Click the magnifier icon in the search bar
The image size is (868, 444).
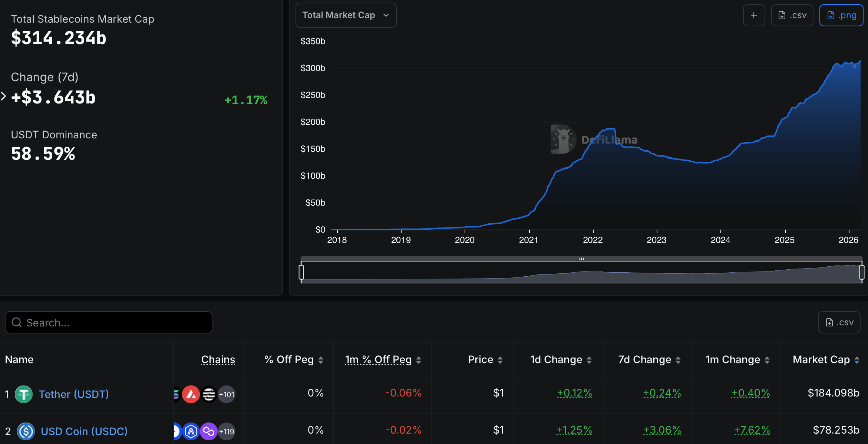click(x=16, y=322)
